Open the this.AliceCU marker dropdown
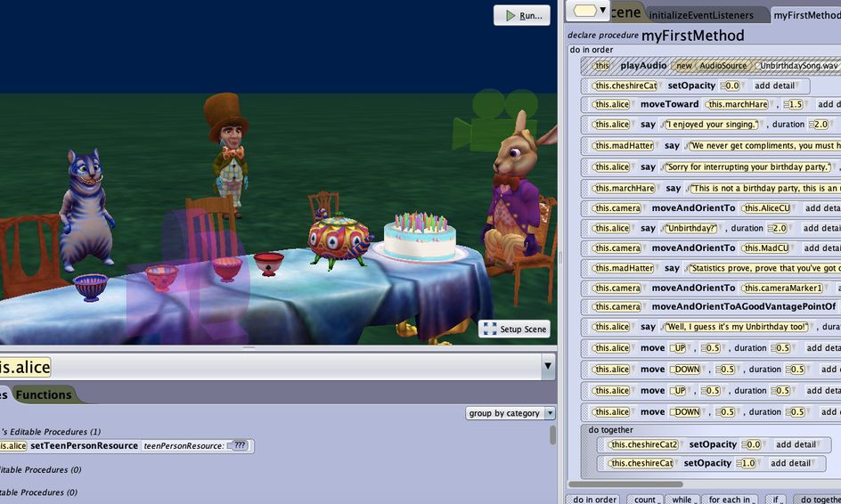 pos(767,208)
